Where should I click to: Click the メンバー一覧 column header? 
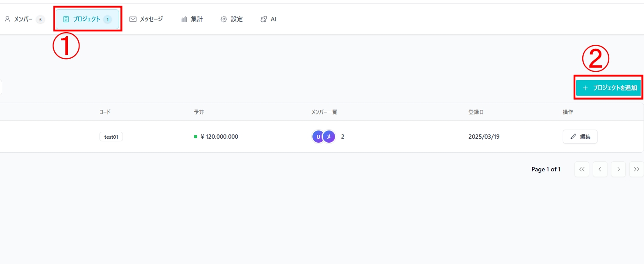pos(324,112)
